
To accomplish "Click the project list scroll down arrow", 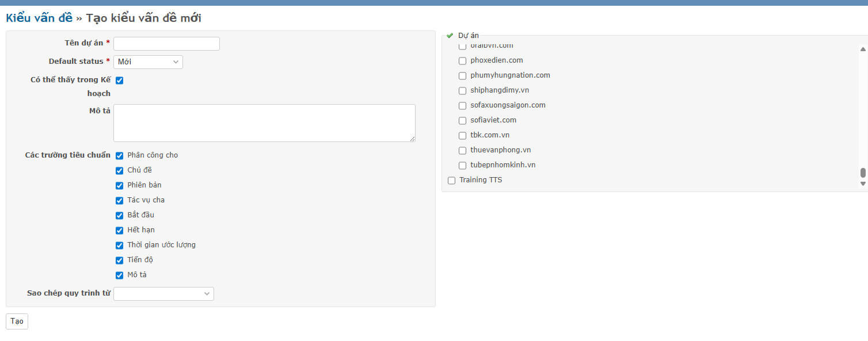I will [863, 183].
